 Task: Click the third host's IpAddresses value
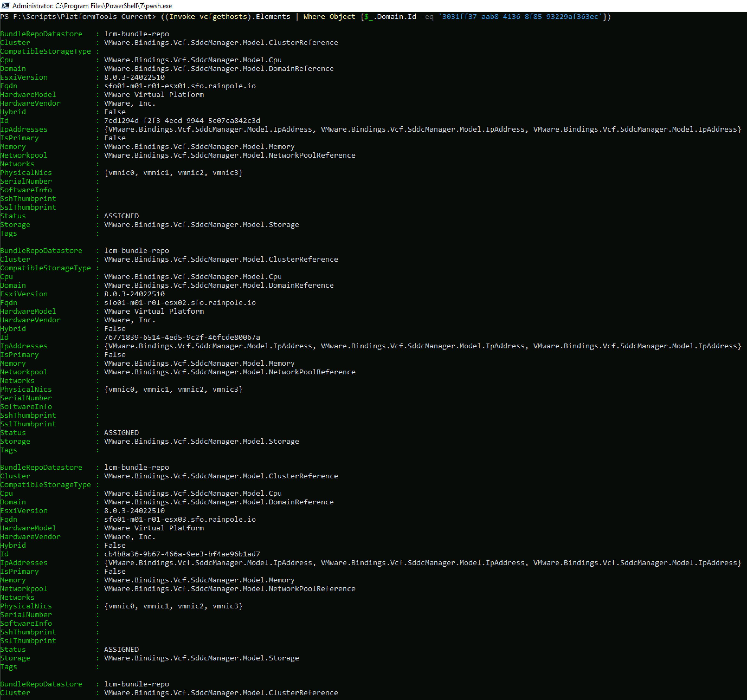(422, 563)
